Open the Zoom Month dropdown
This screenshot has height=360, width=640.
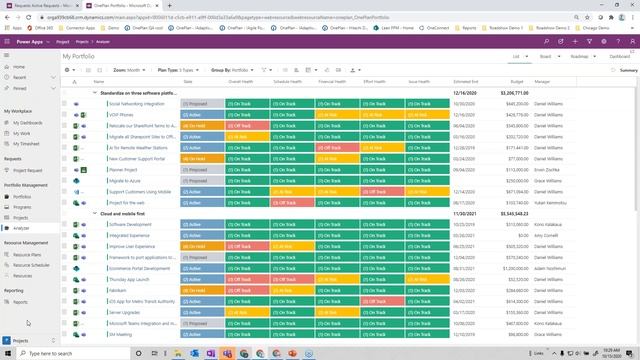coord(129,70)
